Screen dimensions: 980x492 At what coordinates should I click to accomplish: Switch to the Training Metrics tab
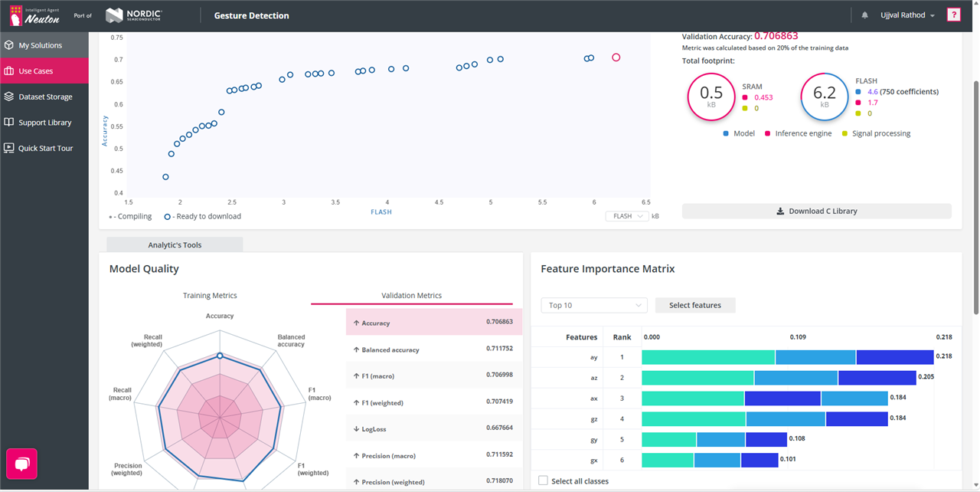[x=210, y=296]
